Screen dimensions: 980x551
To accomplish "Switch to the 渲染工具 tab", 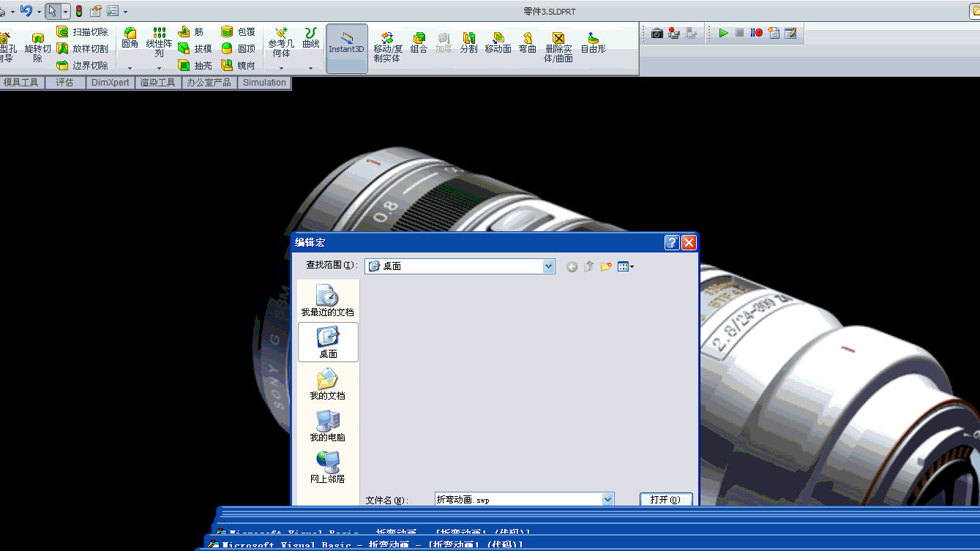I will coord(158,83).
